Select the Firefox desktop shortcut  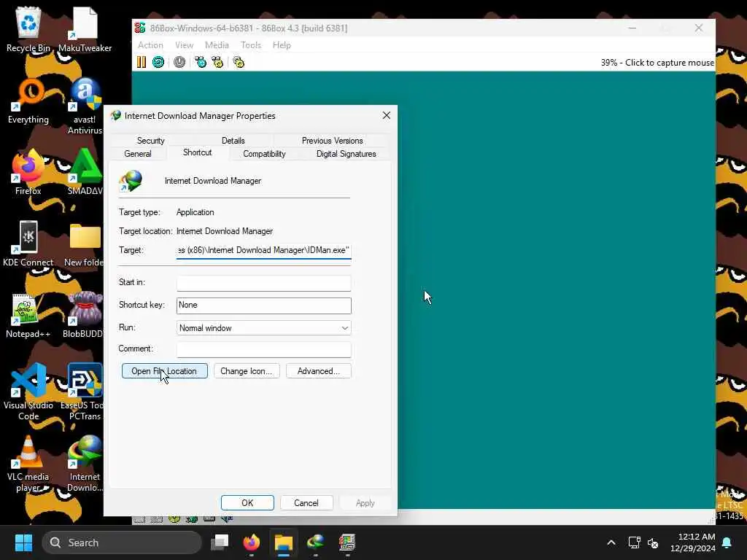coord(28,172)
